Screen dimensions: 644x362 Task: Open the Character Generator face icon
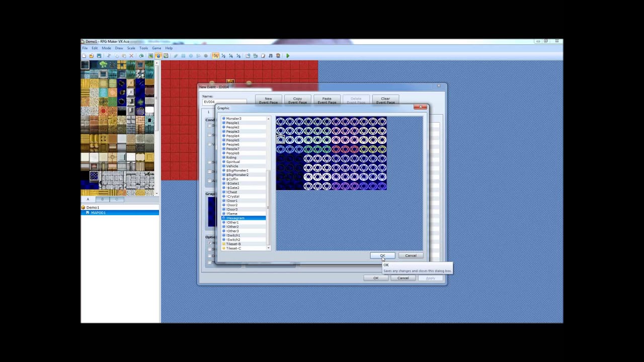point(278,56)
